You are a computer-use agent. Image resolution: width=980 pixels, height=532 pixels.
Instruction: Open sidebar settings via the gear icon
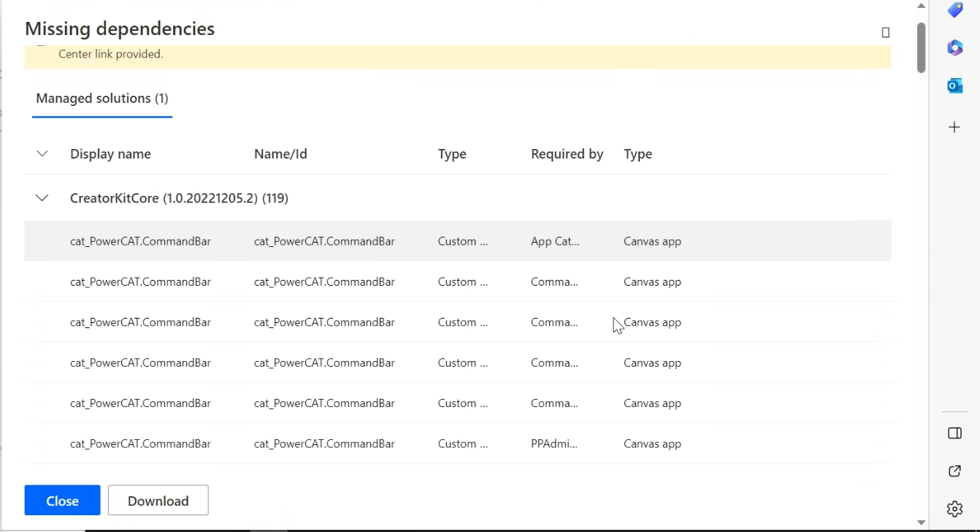click(x=954, y=509)
